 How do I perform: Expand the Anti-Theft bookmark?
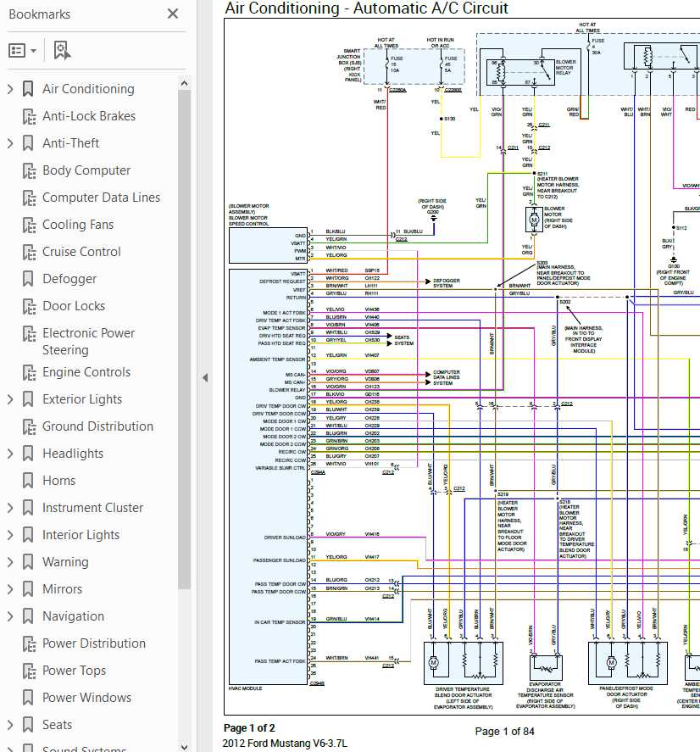(x=10, y=143)
